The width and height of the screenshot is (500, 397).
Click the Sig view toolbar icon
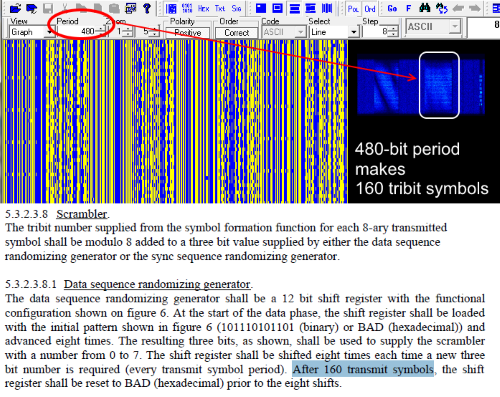point(236,8)
